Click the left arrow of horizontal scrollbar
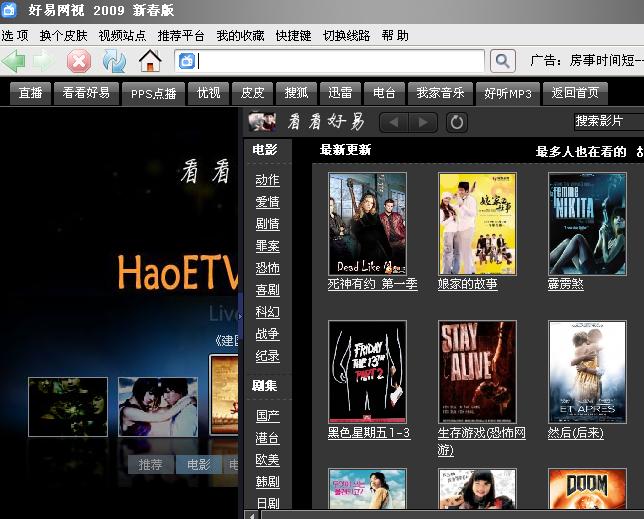The image size is (644, 519). tap(253, 515)
